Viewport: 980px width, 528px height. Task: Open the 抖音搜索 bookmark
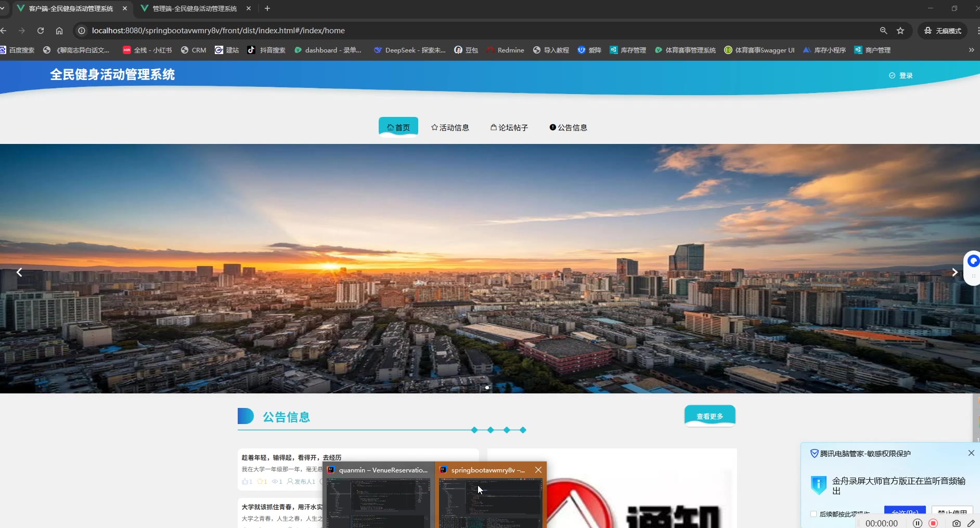(x=266, y=50)
